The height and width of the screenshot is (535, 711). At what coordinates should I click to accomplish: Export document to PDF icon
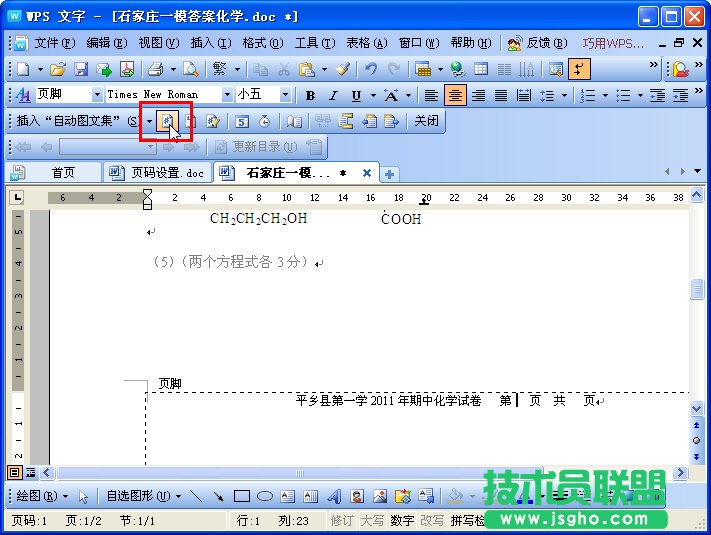127,69
